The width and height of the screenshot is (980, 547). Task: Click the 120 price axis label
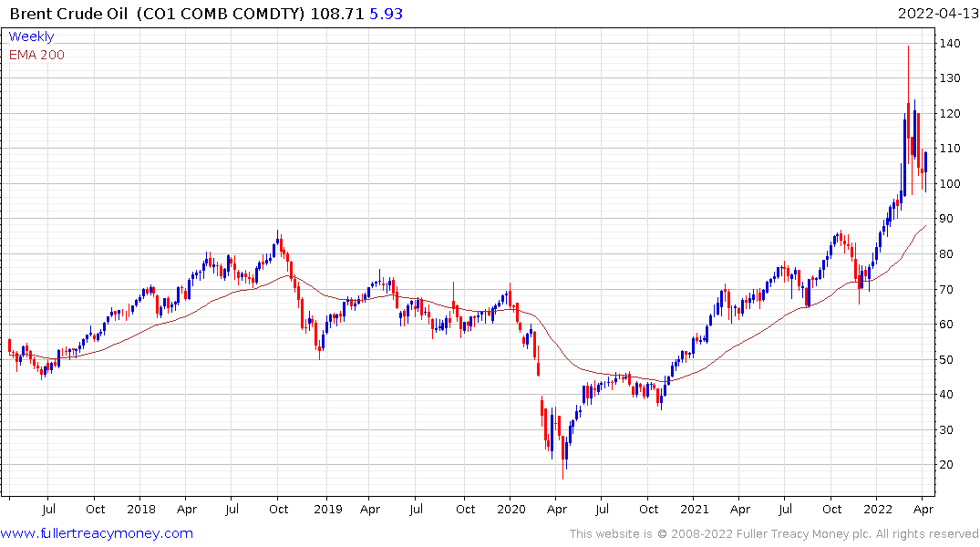pos(949,113)
